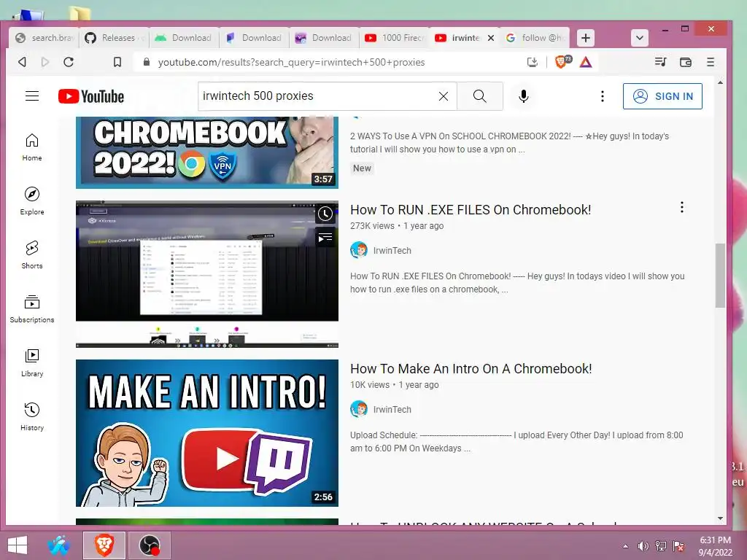Click Watch later clock on EXE files thumbnail
Image resolution: width=747 pixels, height=560 pixels.
tap(325, 214)
